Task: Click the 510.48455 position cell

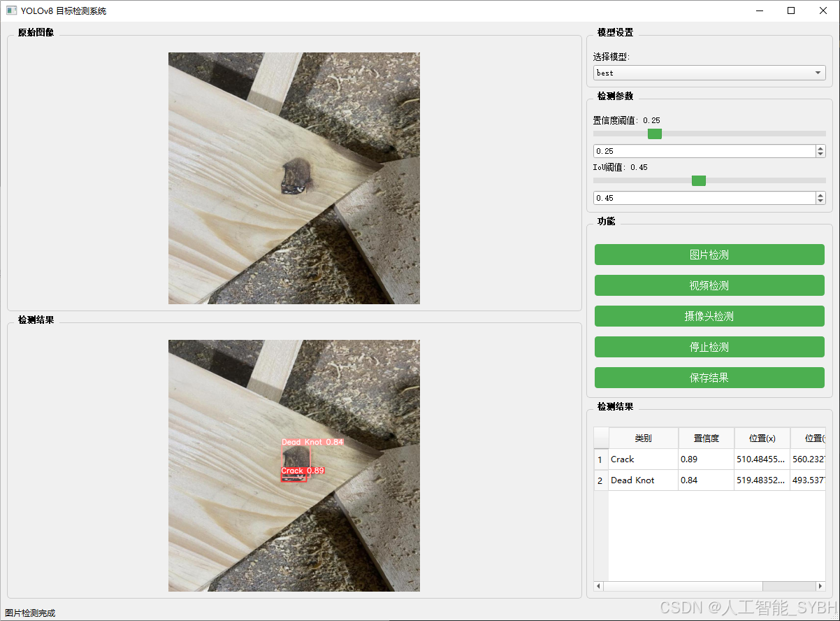Action: 762,459
